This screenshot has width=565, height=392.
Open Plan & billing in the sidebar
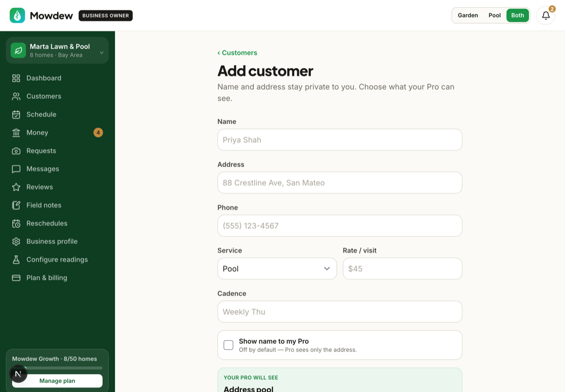[58, 278]
